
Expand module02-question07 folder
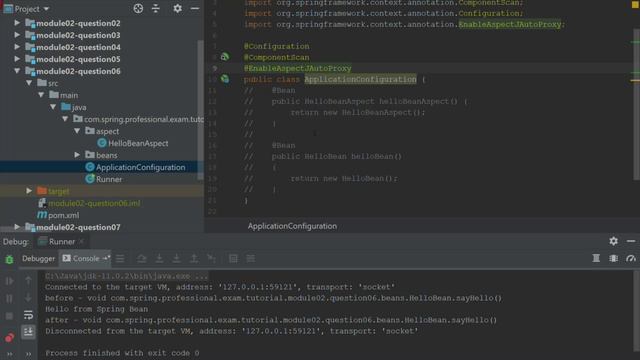click(x=17, y=227)
